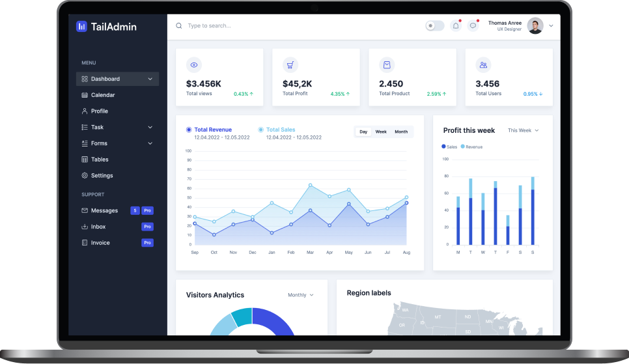The height and width of the screenshot is (364, 629).
Task: Click the Dashboard grid icon in sidebar
Action: [85, 79]
